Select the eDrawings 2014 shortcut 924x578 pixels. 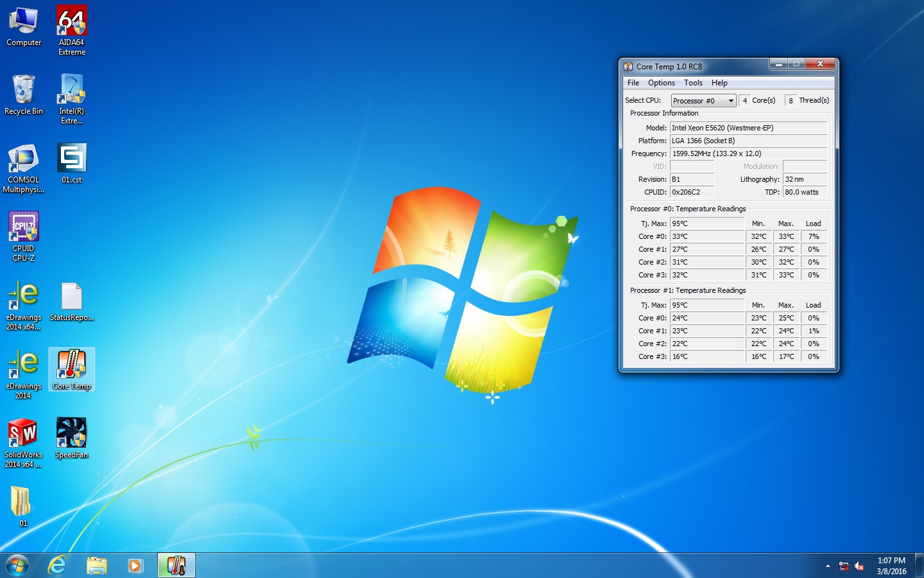click(x=24, y=374)
